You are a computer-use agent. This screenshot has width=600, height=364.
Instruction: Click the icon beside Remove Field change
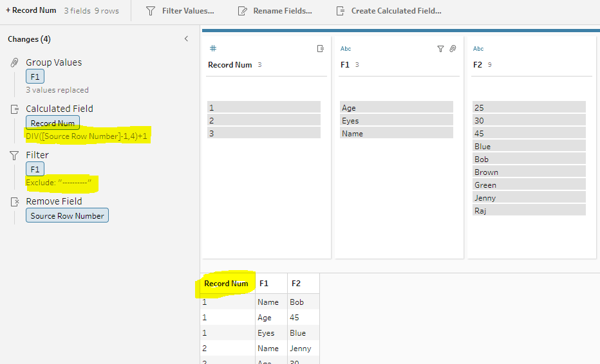tap(14, 201)
